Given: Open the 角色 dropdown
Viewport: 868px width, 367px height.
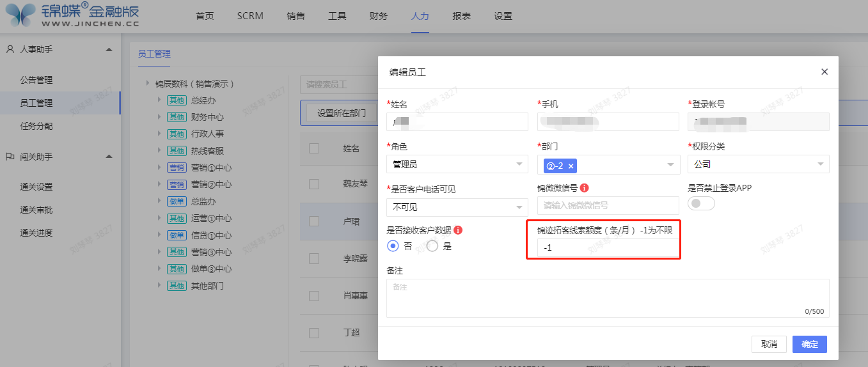Looking at the screenshot, I should [x=457, y=164].
